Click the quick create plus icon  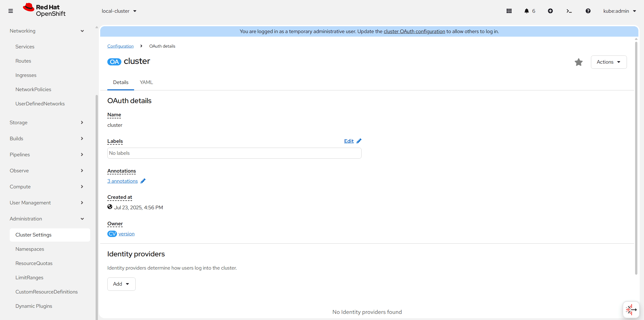[550, 11]
